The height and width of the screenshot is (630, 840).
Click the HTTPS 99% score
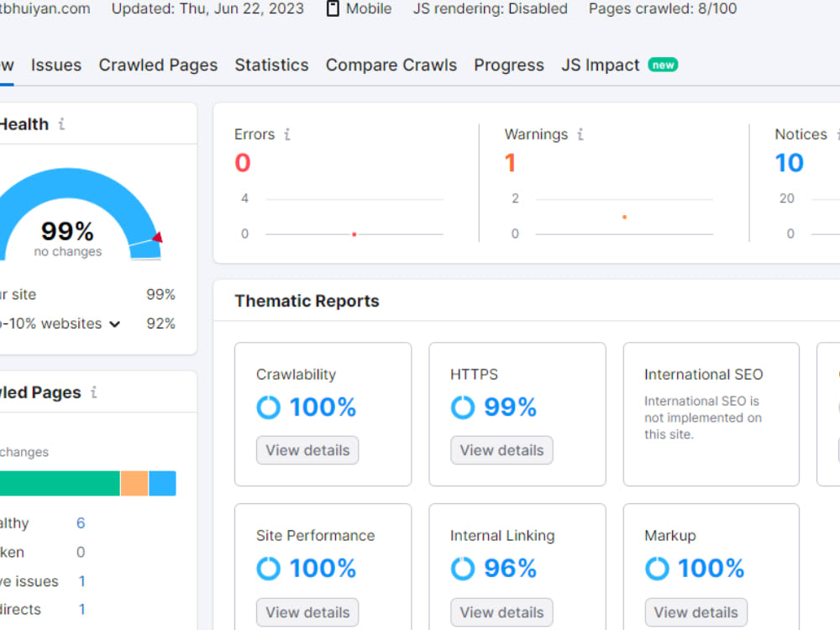510,407
